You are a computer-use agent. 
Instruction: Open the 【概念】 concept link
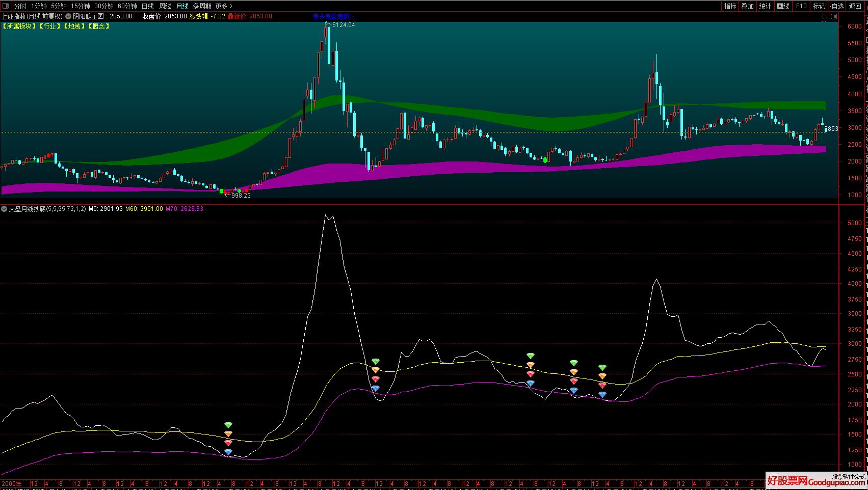[x=99, y=26]
